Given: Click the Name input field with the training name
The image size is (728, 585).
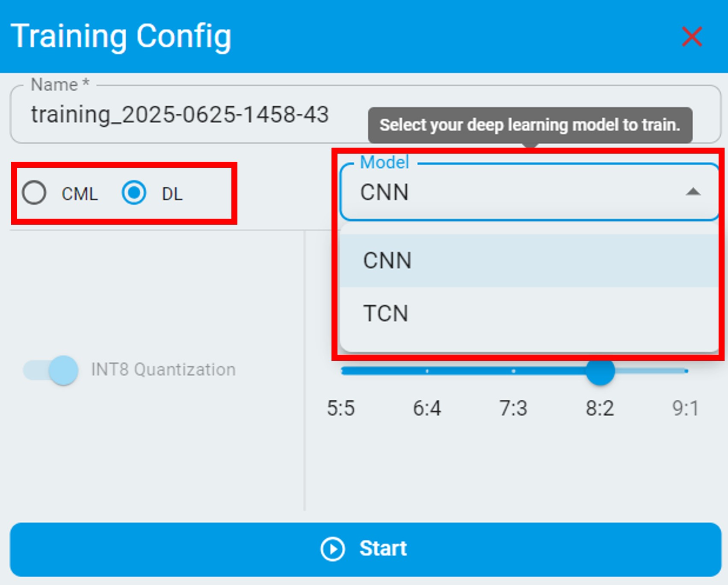Looking at the screenshot, I should (180, 115).
